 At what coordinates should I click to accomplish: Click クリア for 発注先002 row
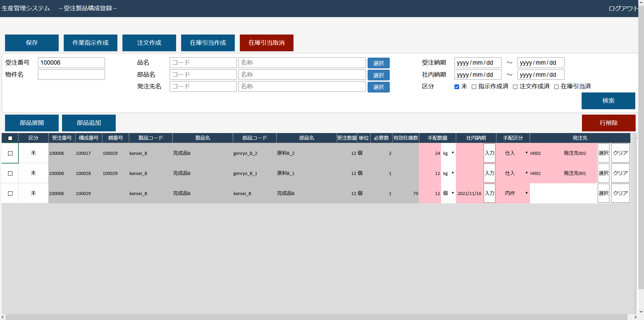[x=620, y=153]
